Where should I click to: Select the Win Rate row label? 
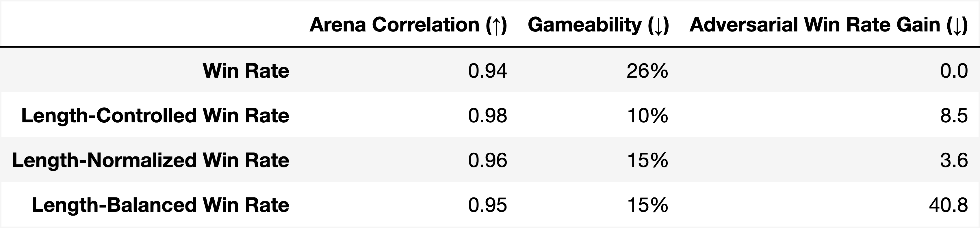[x=246, y=71]
